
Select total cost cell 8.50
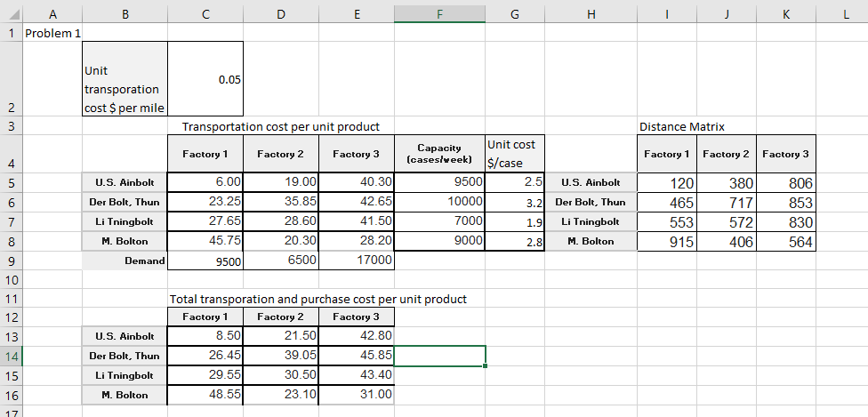205,335
